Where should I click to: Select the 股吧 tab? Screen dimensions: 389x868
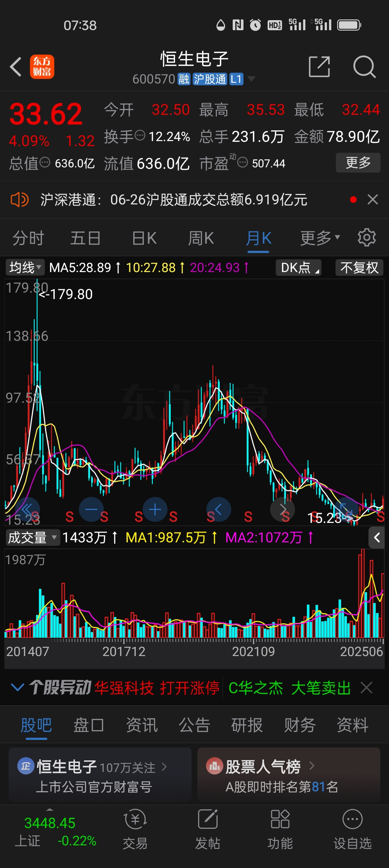click(36, 725)
